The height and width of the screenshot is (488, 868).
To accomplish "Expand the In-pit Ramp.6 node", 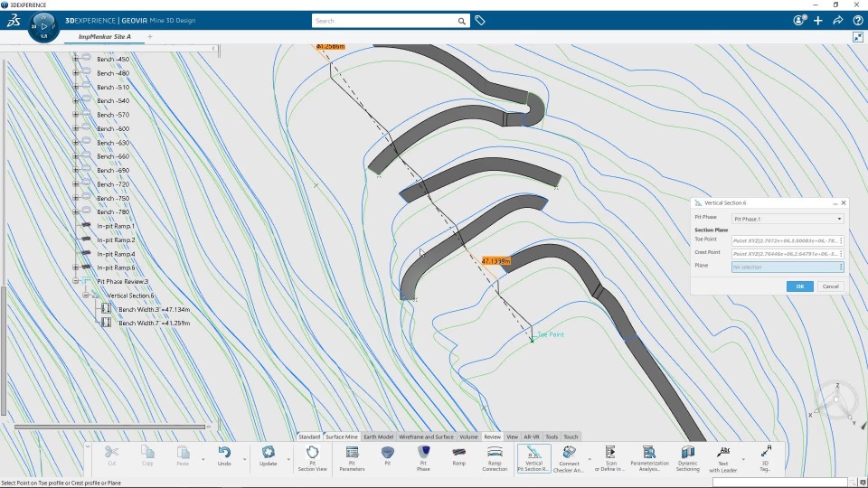I will click(76, 267).
